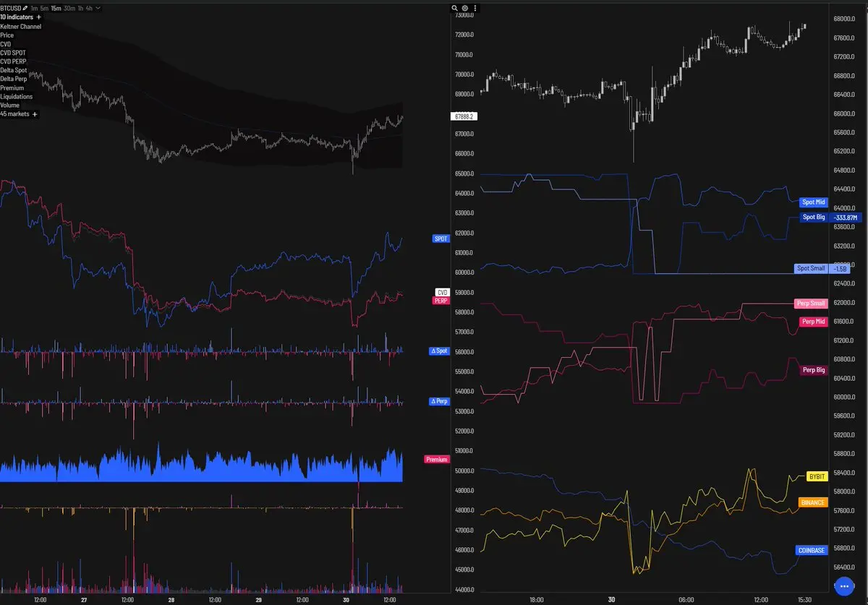Click the 45 markets label
The image size is (868, 605).
pyautogui.click(x=14, y=114)
